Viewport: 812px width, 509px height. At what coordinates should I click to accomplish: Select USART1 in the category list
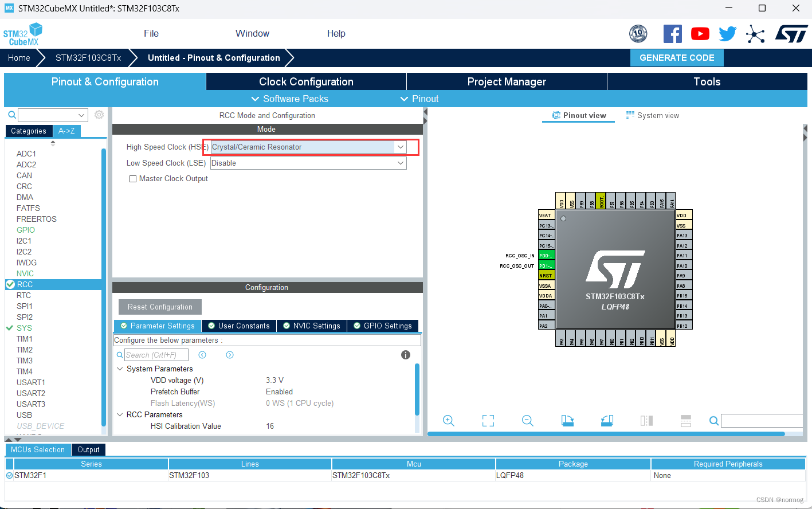point(30,382)
